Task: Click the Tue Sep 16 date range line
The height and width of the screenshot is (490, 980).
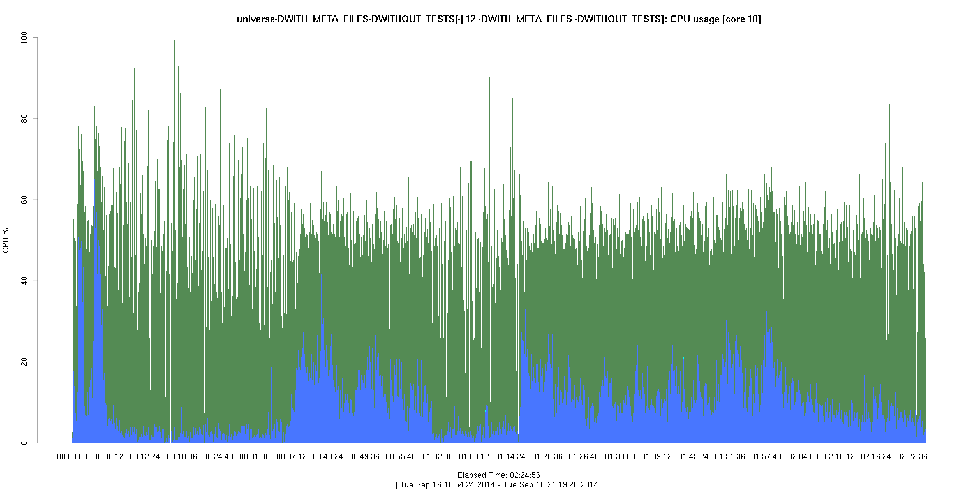Action: [x=499, y=485]
